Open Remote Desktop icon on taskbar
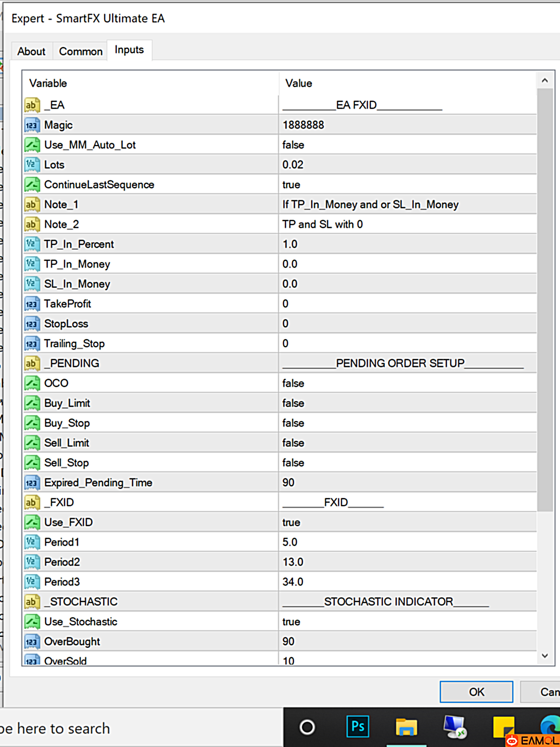Image resolution: width=560 pixels, height=747 pixels. [x=455, y=727]
